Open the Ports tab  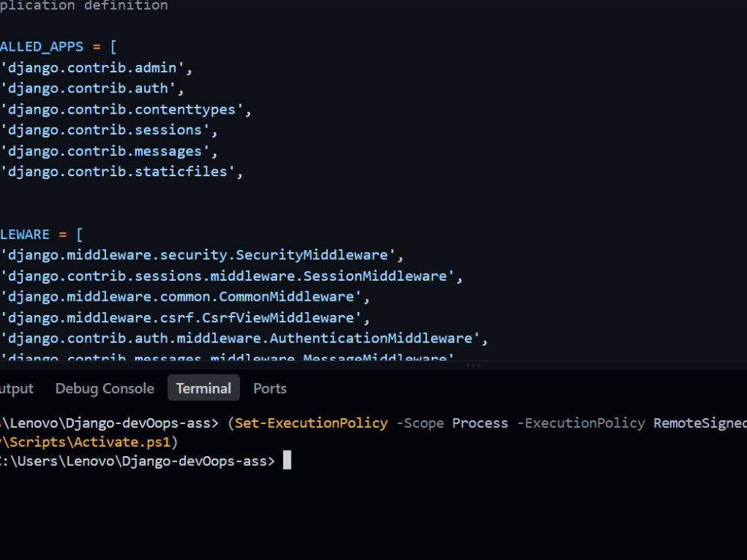pyautogui.click(x=270, y=388)
